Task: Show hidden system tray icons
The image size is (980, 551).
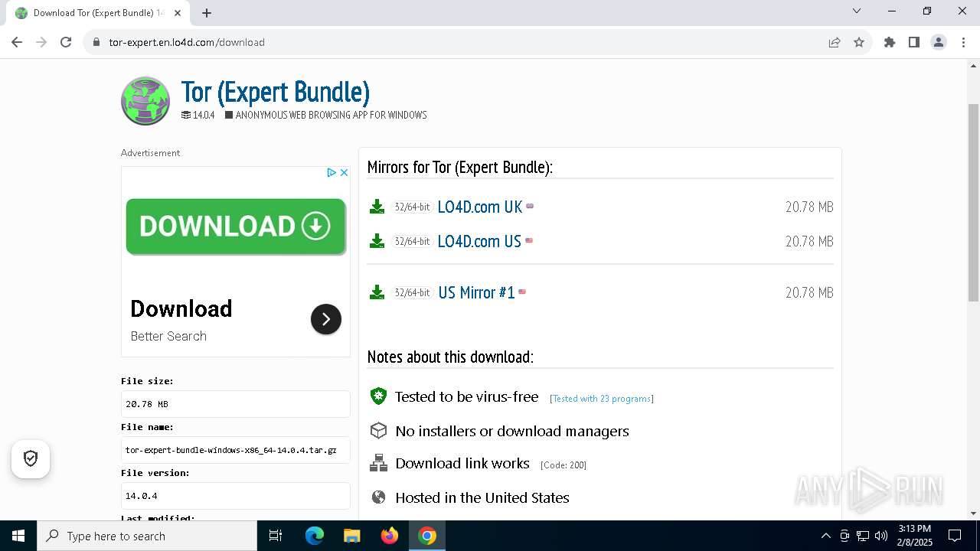Action: (x=825, y=536)
